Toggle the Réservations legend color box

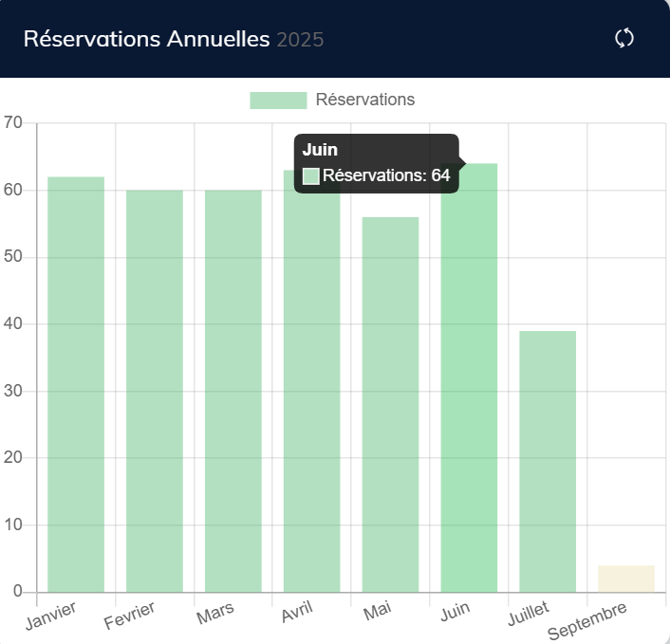click(x=278, y=100)
